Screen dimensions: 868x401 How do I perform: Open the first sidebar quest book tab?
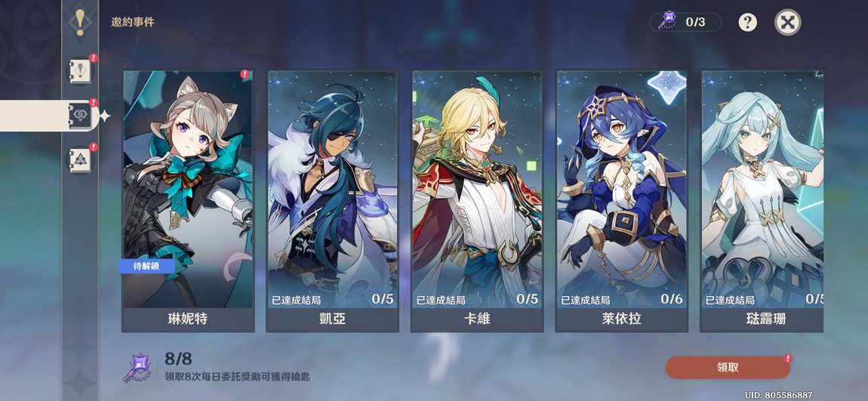point(81,72)
